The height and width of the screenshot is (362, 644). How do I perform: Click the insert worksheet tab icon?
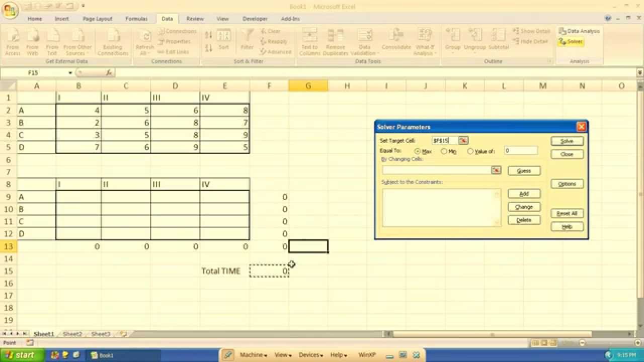[123, 334]
